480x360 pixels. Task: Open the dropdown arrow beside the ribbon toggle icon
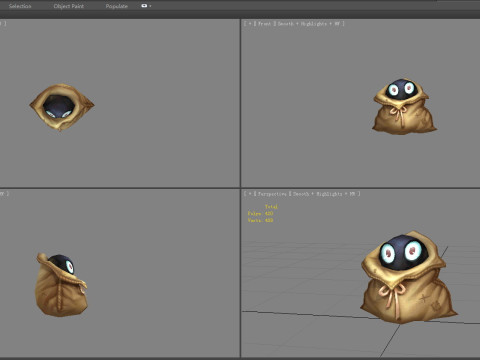tap(150, 6)
